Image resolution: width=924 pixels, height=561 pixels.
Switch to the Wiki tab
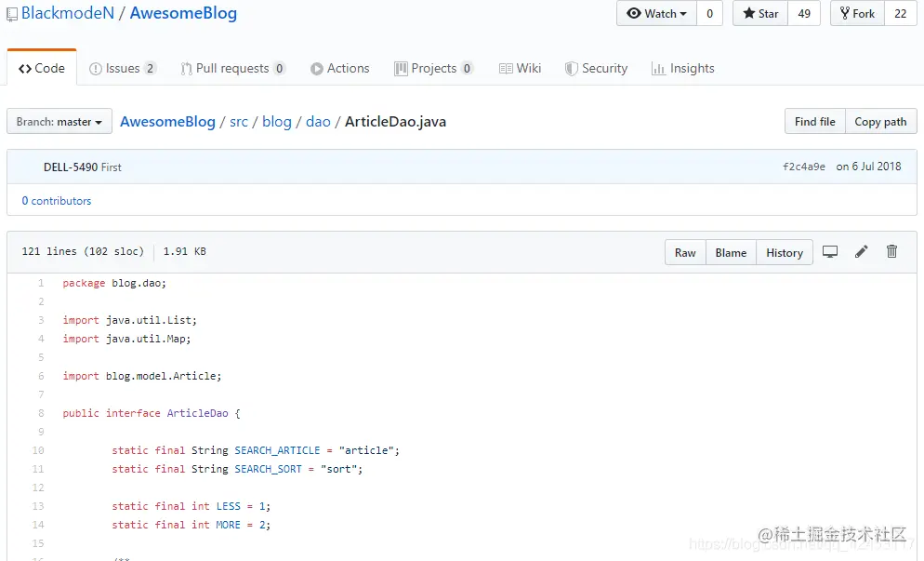520,69
